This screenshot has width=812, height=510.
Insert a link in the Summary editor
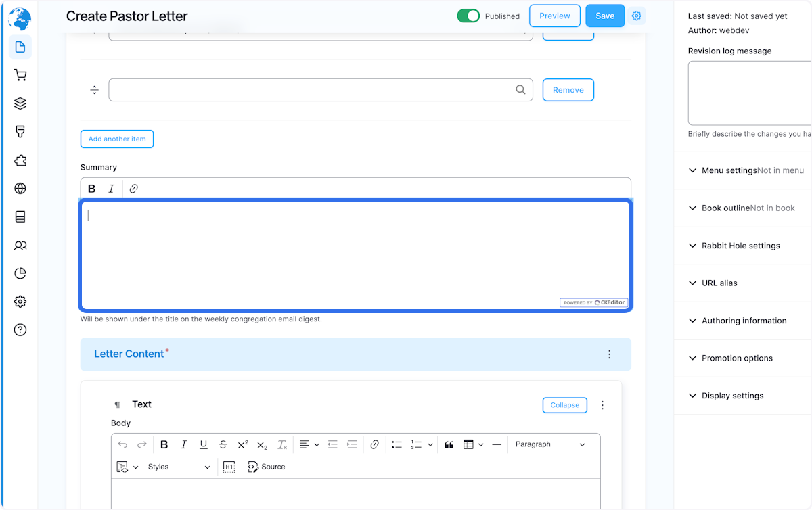(133, 188)
